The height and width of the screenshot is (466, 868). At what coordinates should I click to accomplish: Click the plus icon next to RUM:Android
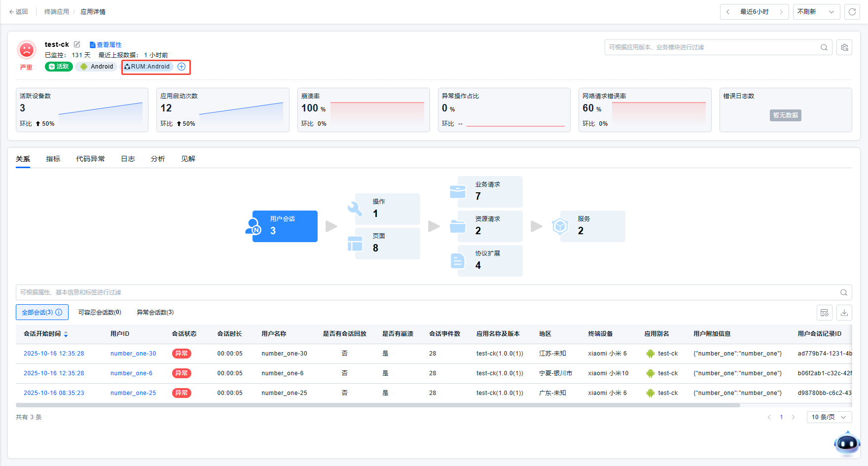(181, 67)
